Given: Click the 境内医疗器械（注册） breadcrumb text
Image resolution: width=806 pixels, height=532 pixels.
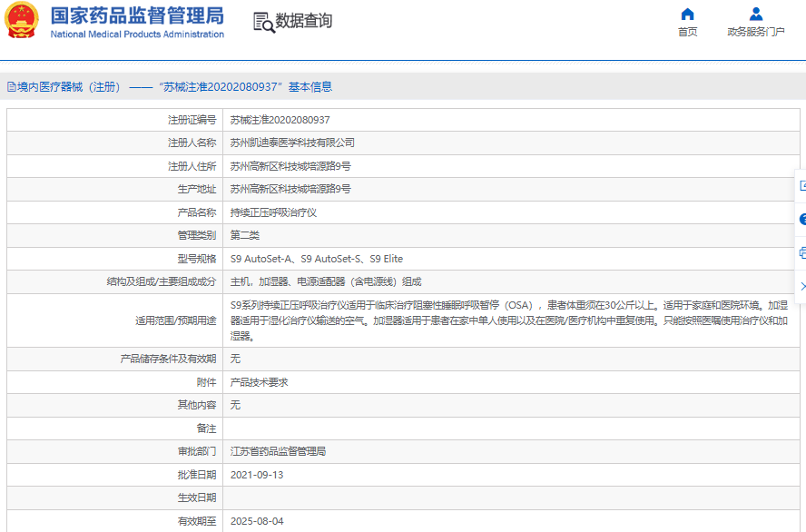Looking at the screenshot, I should pyautogui.click(x=69, y=87).
